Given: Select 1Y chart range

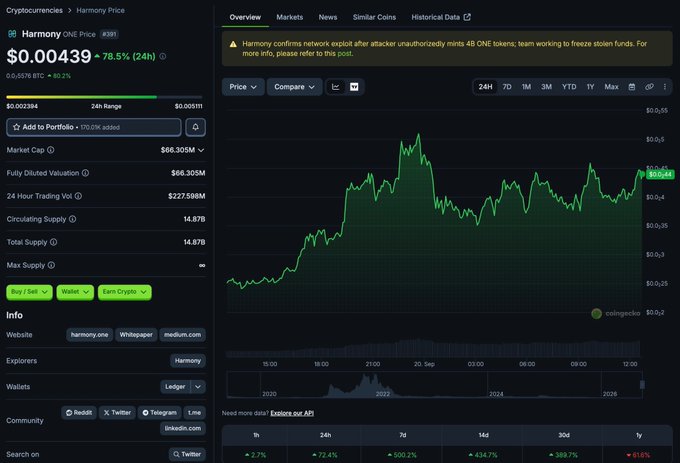Looking at the screenshot, I should [x=590, y=87].
